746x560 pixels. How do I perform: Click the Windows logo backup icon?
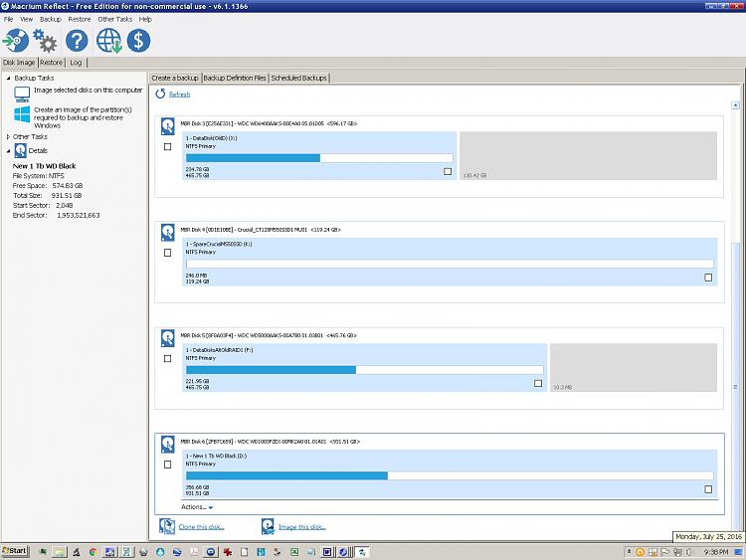(22, 114)
